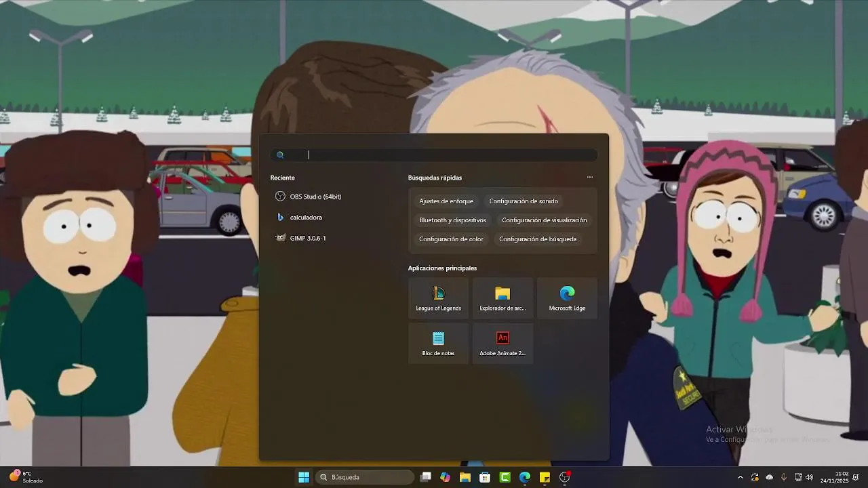Launch League of Legends app tile
This screenshot has height=488, width=868.
(438, 298)
